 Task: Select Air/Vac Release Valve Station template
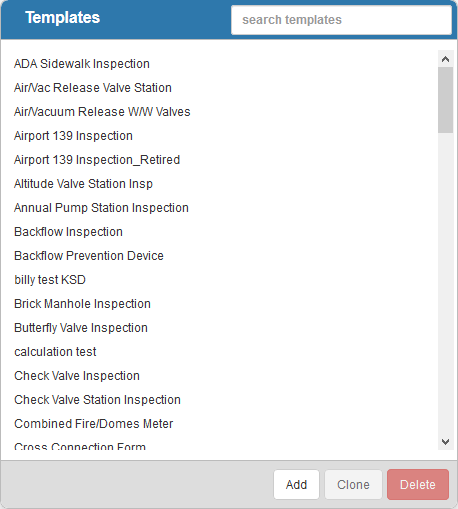[x=93, y=88]
